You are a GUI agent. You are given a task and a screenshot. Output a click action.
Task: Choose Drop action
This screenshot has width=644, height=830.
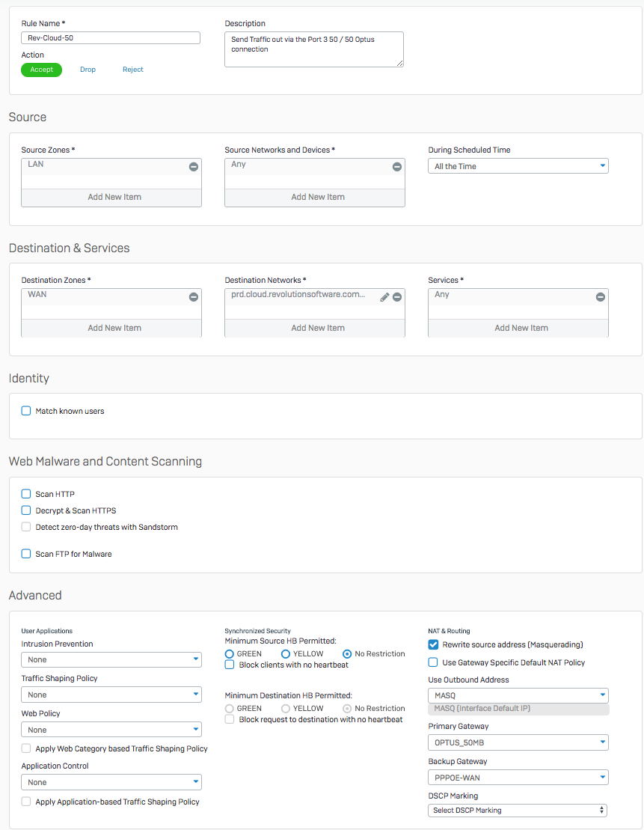tap(88, 70)
